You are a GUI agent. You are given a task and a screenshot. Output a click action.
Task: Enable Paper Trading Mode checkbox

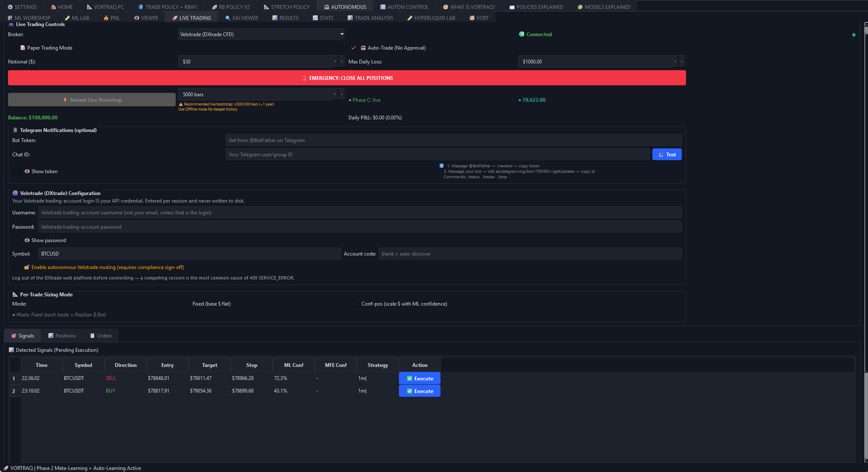[x=13, y=48]
